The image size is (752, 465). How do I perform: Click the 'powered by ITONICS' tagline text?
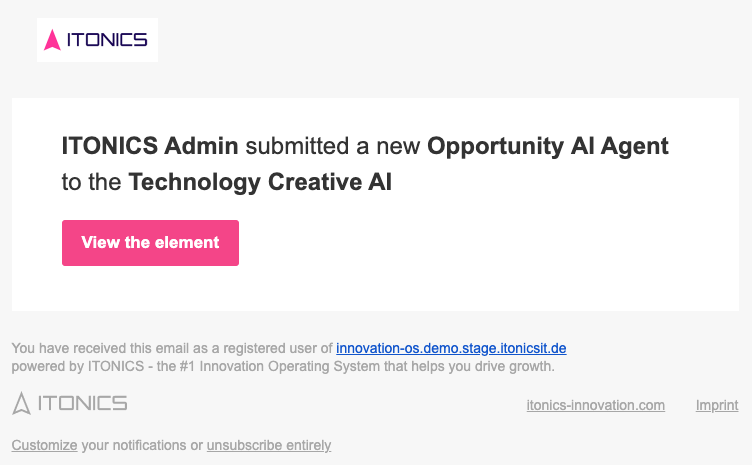[x=71, y=367]
